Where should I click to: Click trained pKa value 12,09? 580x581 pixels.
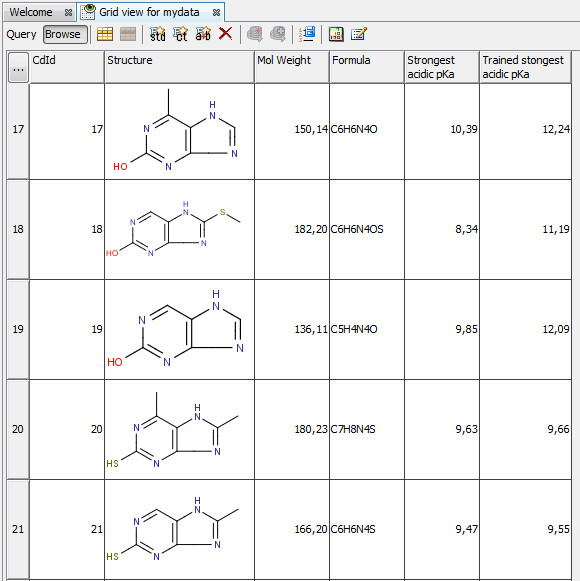tap(525, 330)
